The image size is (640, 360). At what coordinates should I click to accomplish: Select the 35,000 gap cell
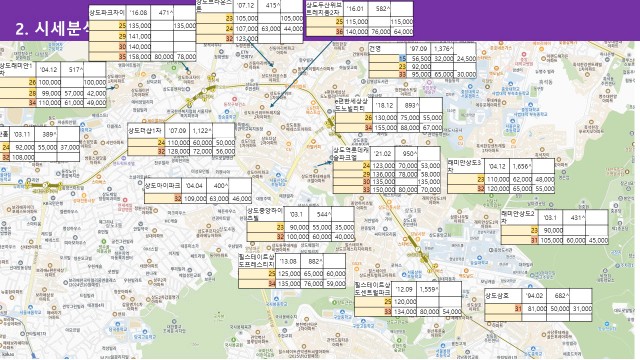tap(343, 227)
